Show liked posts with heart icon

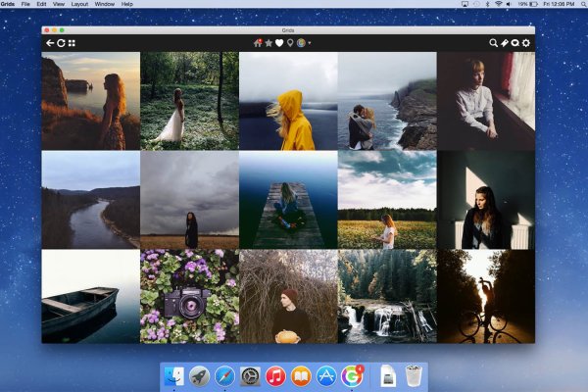(279, 43)
